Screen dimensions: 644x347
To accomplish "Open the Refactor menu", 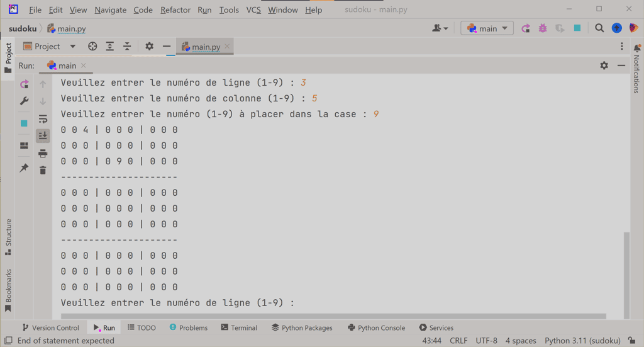I will coord(175,9).
